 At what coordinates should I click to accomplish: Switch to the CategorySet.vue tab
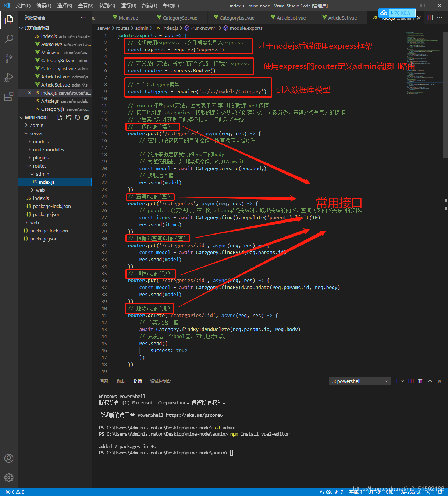pyautogui.click(x=179, y=18)
